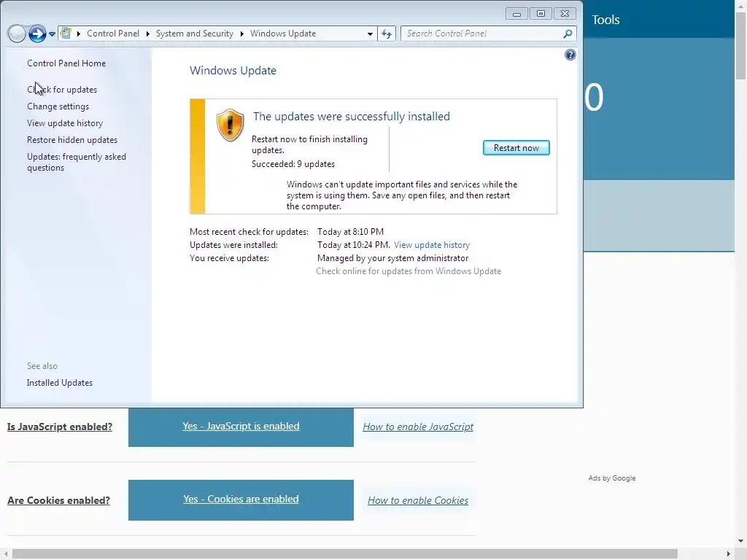Click the browser vertical scrollbar thumb

(x=741, y=46)
